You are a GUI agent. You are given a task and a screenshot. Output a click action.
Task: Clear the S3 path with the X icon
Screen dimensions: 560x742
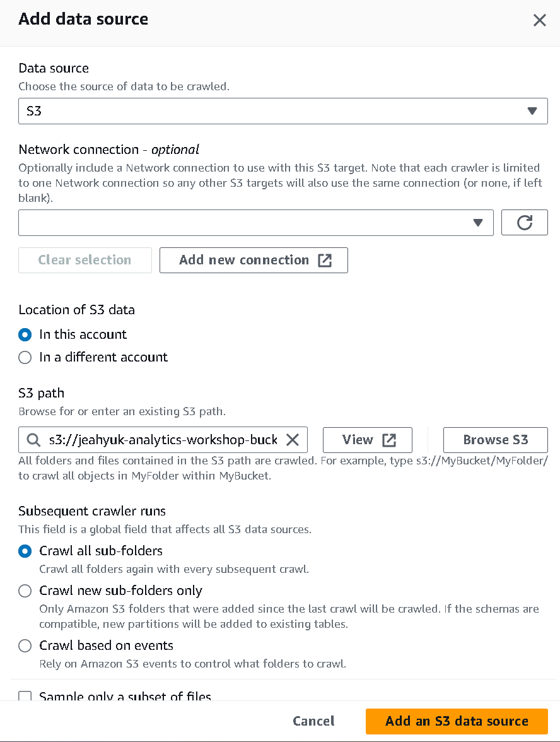[x=293, y=440]
